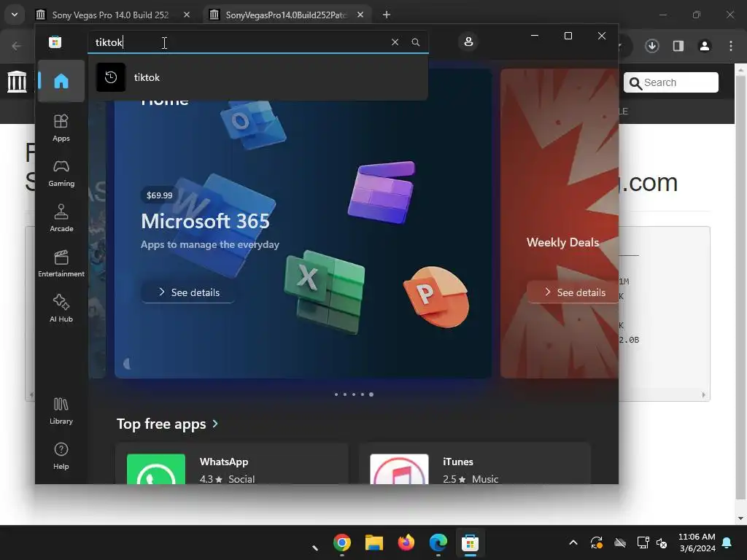This screenshot has height=560, width=747.
Task: Click the muted volume tray icon
Action: click(x=662, y=542)
